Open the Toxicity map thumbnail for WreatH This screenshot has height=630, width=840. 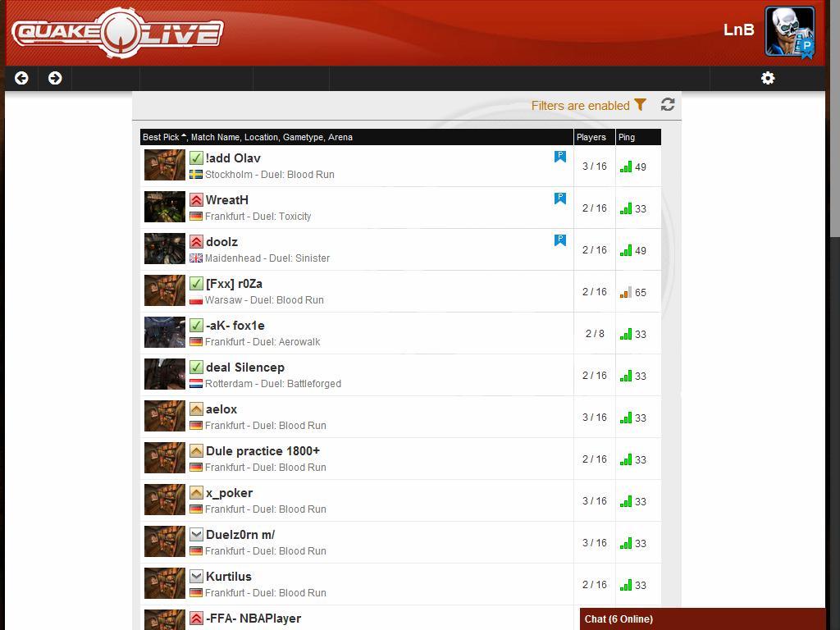pos(164,207)
